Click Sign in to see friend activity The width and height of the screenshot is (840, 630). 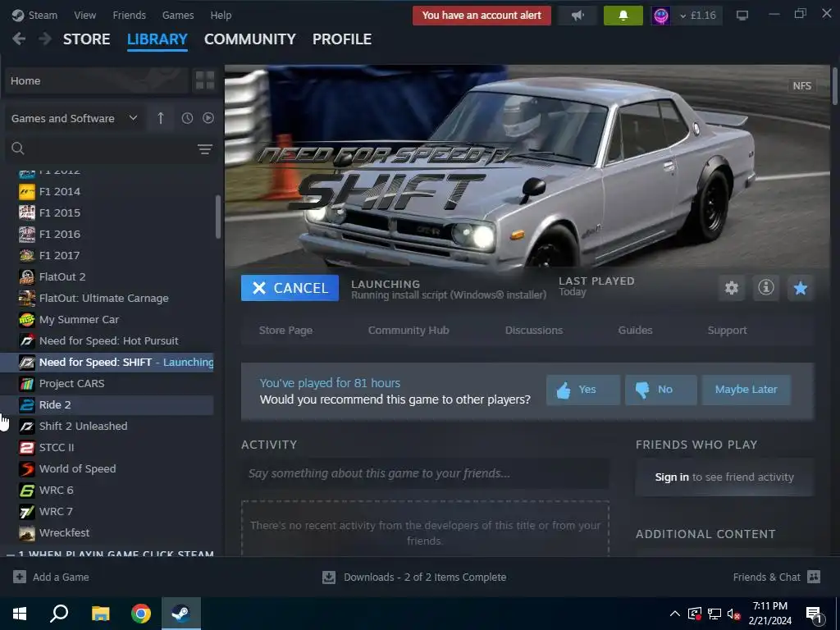pyautogui.click(x=672, y=477)
